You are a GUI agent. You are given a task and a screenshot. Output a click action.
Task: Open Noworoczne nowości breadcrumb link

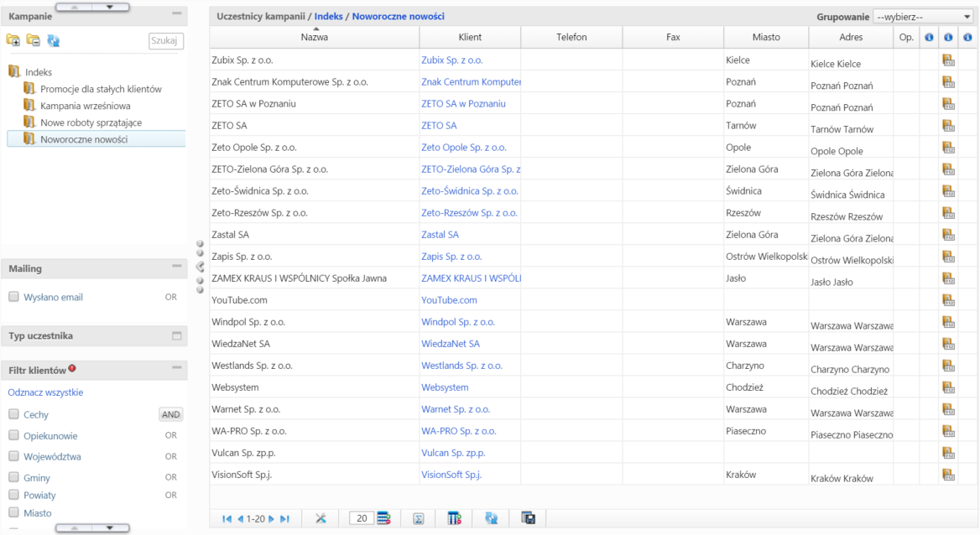click(x=398, y=16)
